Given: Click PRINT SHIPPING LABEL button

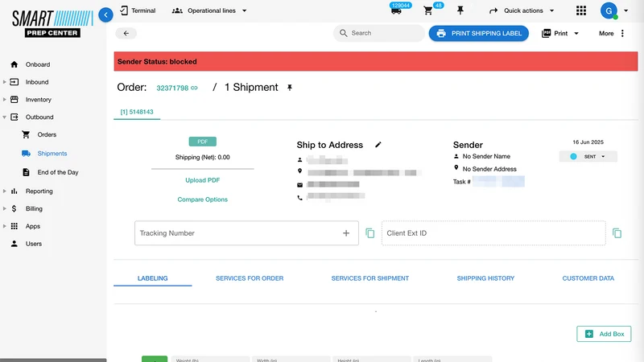Looking at the screenshot, I should tap(479, 33).
